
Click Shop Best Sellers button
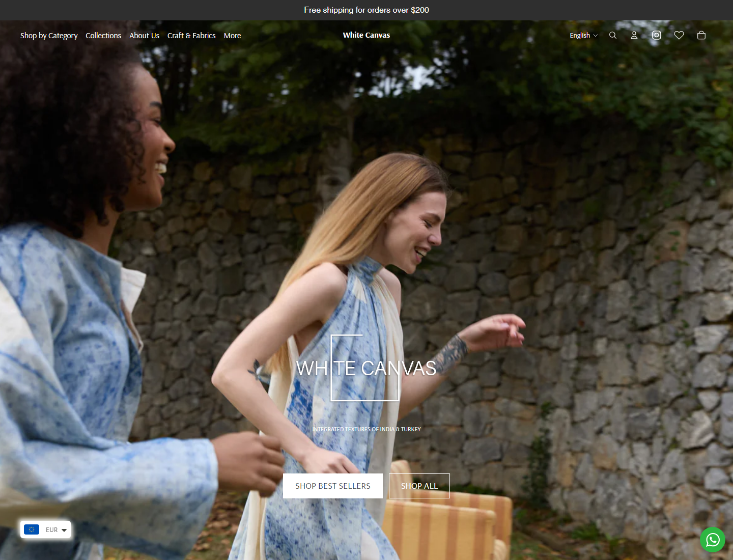(x=333, y=486)
